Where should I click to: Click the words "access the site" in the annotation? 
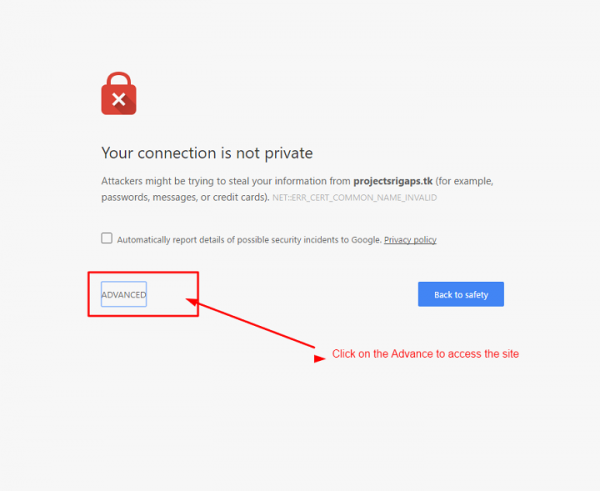[486, 354]
